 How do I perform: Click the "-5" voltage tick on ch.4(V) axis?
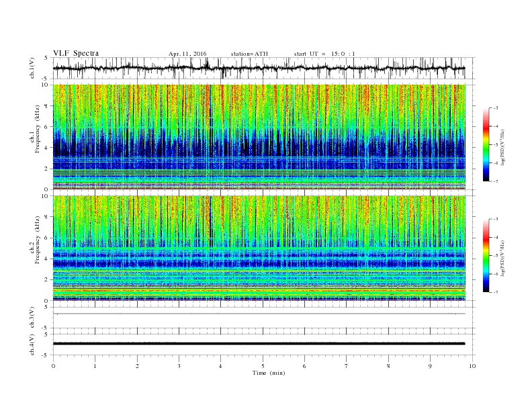point(46,355)
